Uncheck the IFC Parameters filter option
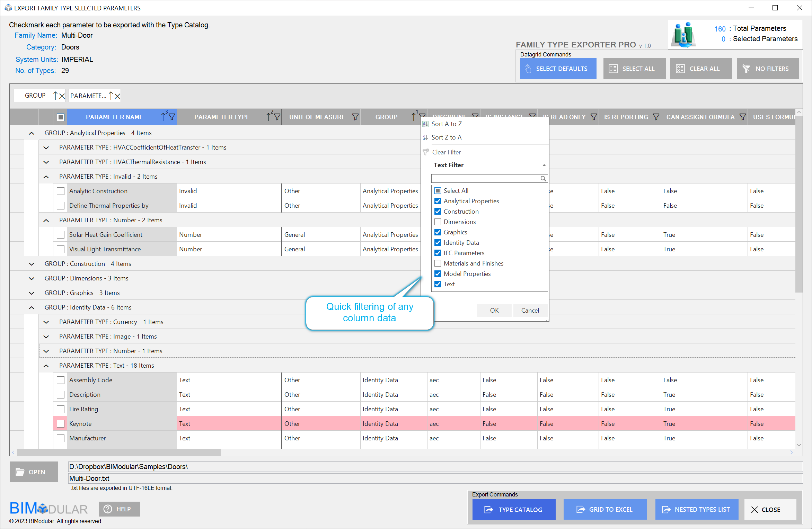Viewport: 812px width, 529px height. click(438, 253)
